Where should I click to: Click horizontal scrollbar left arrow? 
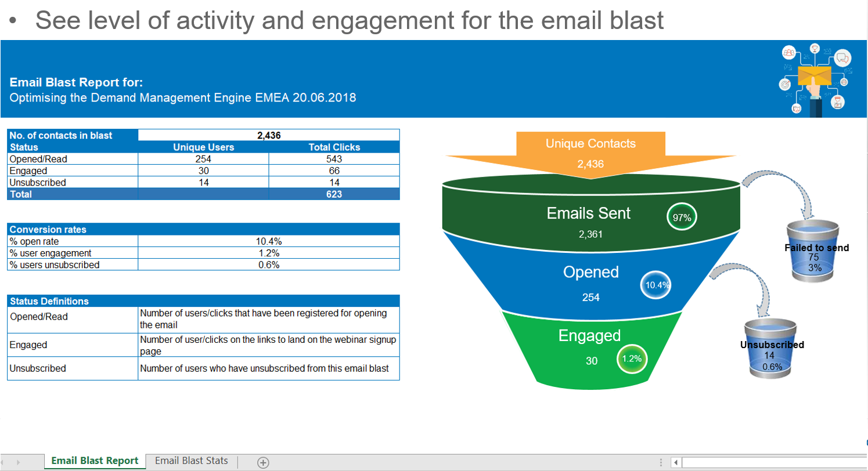(676, 462)
